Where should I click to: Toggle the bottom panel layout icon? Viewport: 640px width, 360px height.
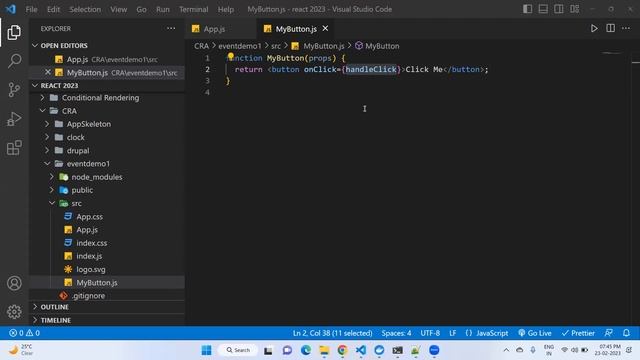[x=543, y=9]
